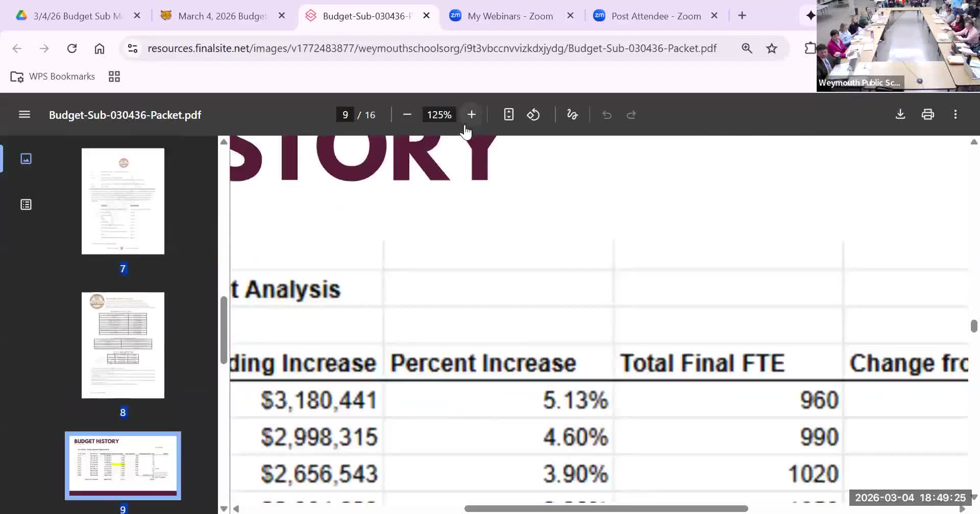
Task: Reload the current page
Action: (x=72, y=48)
